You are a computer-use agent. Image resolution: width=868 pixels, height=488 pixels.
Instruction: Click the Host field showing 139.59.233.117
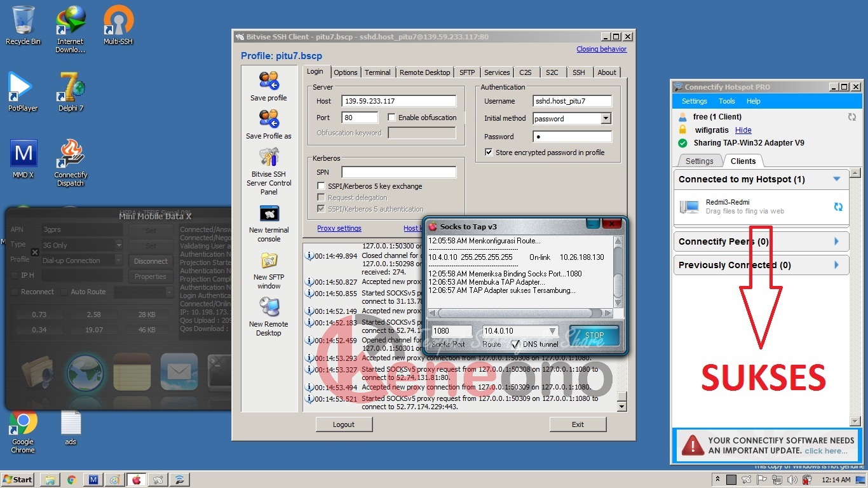(399, 100)
